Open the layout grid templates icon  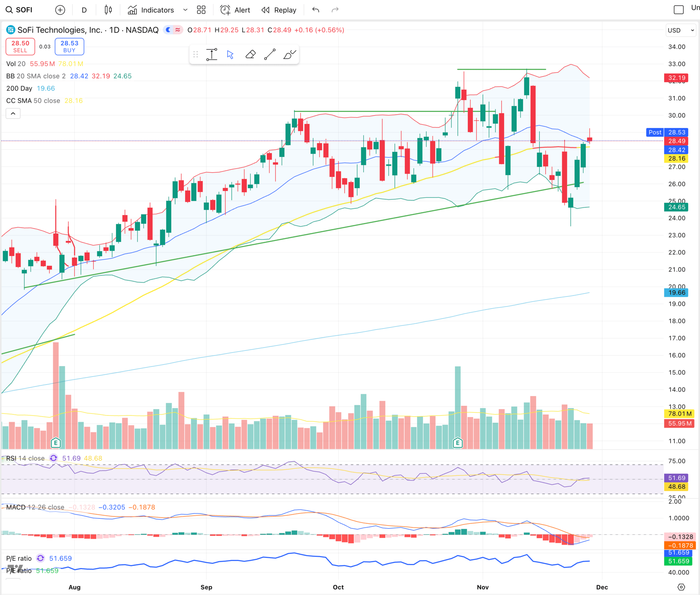(x=201, y=10)
